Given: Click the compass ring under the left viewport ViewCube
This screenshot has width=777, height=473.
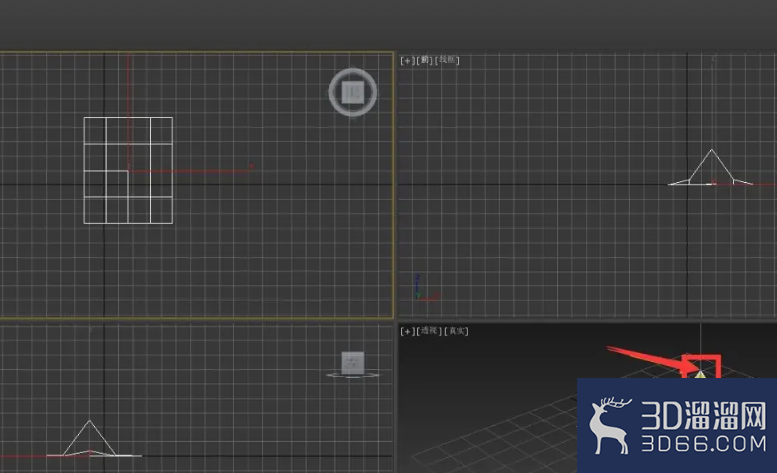Looking at the screenshot, I should point(353,375).
